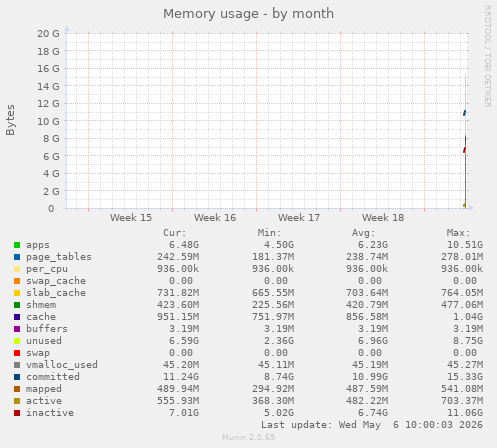Click the shmem dark green swatch

click(17, 305)
